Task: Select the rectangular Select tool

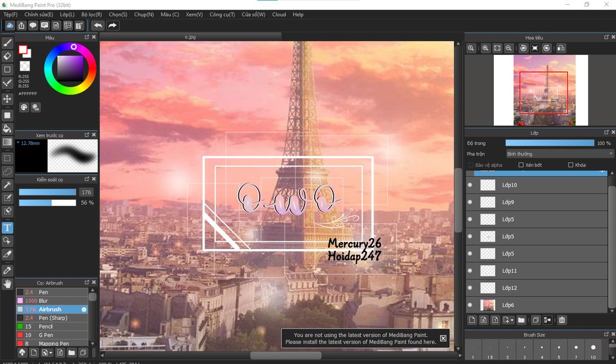Action: click(7, 158)
